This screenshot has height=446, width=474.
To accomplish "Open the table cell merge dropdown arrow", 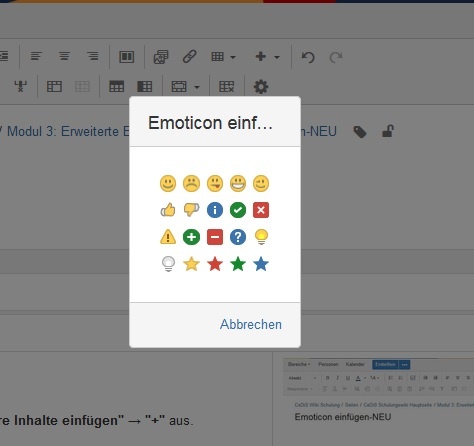I will 197,87.
